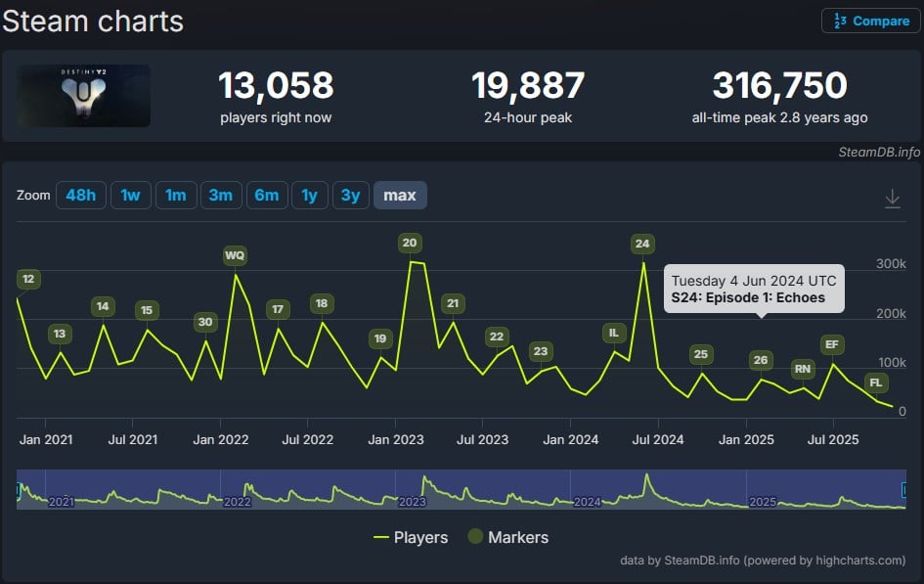The height and width of the screenshot is (584, 924).
Task: Click marker 24 at the peak
Action: coord(641,244)
